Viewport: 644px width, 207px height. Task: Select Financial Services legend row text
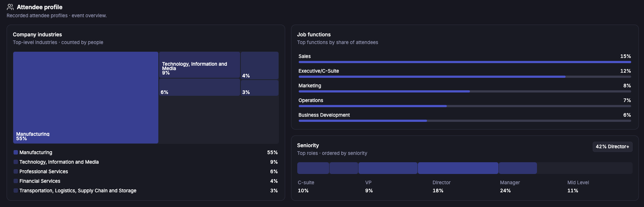click(x=40, y=181)
